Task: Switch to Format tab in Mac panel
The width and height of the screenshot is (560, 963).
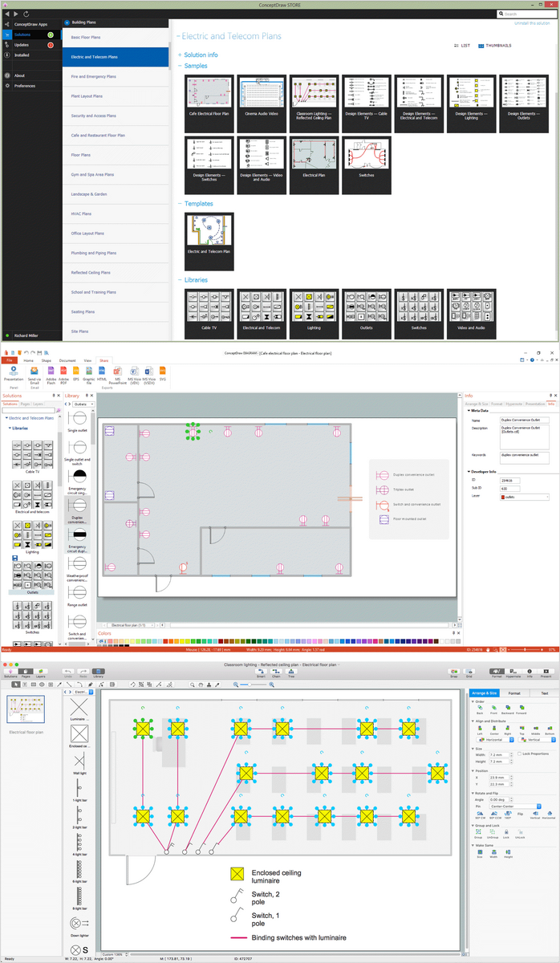Action: [514, 693]
